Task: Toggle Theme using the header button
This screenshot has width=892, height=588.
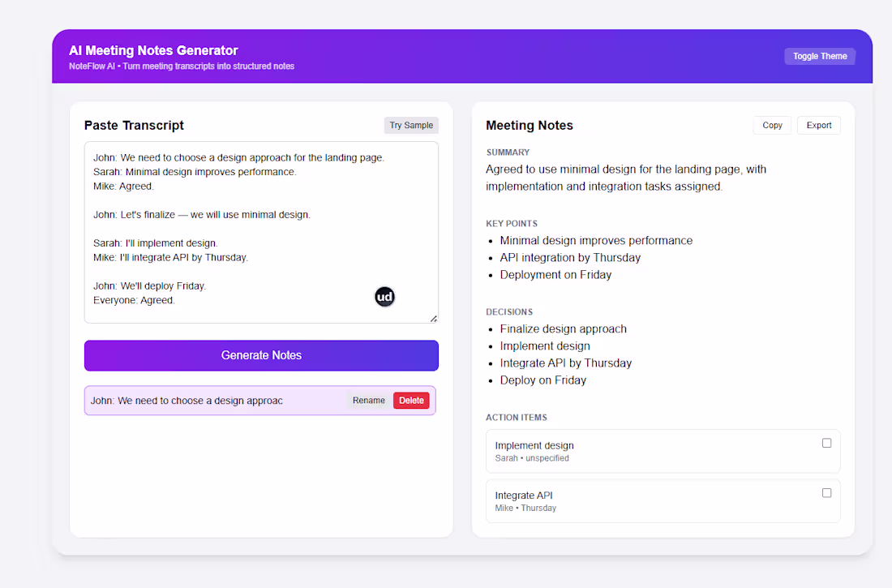Action: pyautogui.click(x=819, y=56)
